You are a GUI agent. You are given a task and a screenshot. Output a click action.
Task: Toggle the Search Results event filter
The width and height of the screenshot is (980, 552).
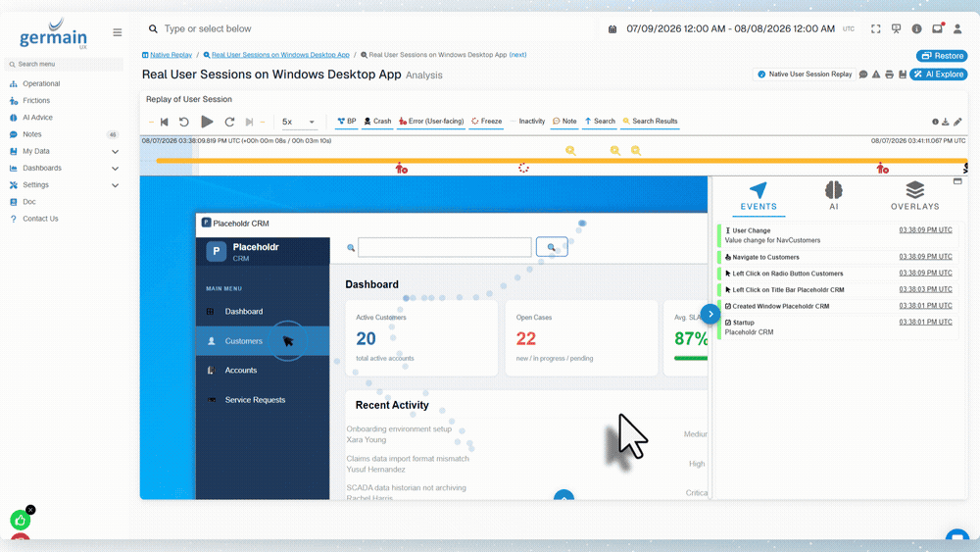pyautogui.click(x=650, y=122)
